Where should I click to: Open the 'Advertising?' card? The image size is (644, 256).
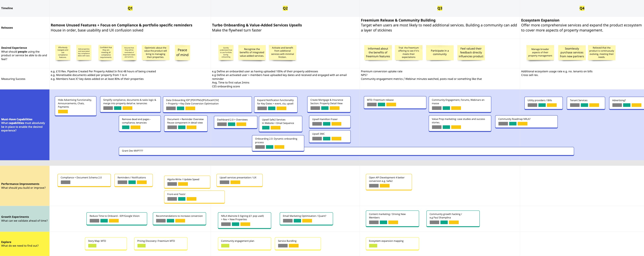[627, 103]
